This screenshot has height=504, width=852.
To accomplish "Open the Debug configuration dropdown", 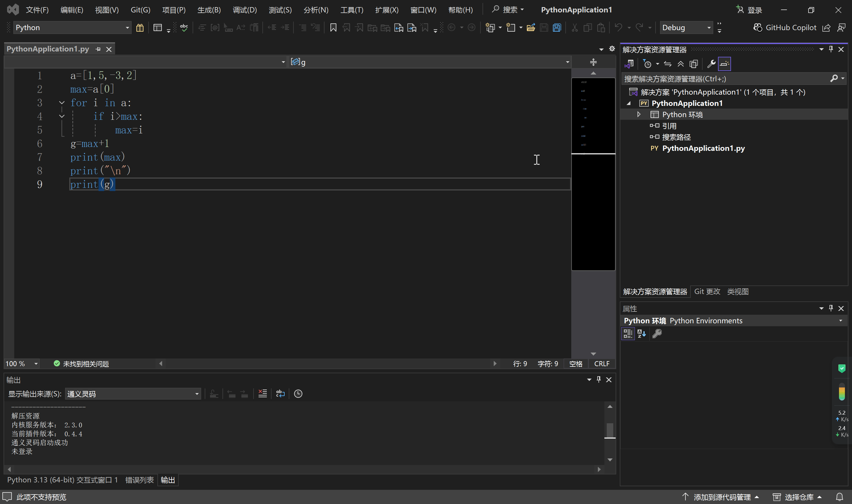I will [x=686, y=28].
